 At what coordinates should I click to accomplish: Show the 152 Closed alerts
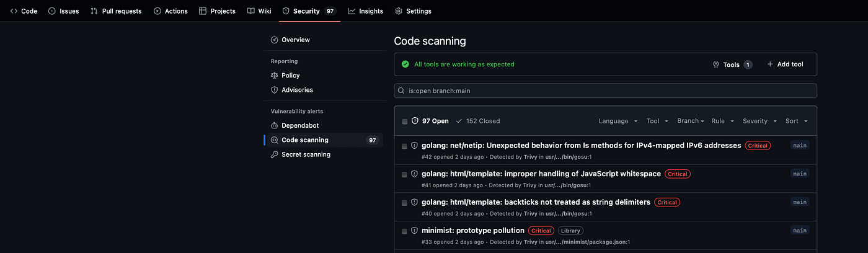[x=477, y=121]
